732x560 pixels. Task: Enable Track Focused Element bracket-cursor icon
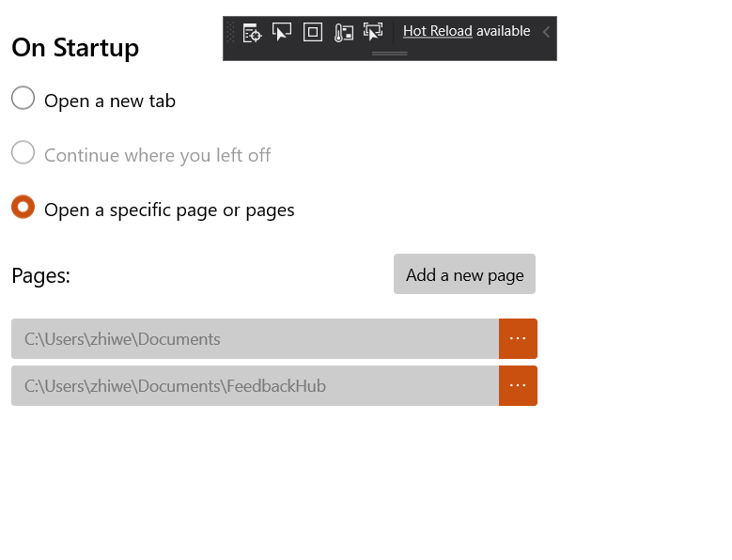pyautogui.click(x=373, y=32)
